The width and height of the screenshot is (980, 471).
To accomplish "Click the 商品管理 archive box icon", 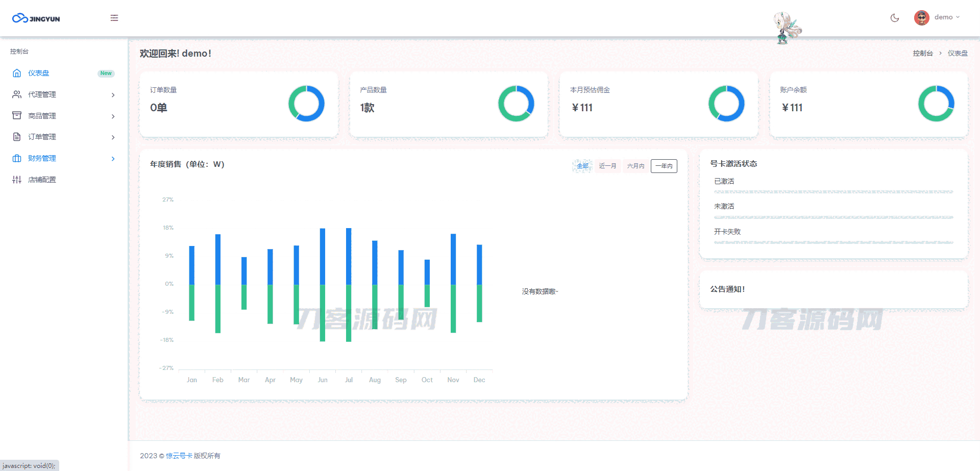I will tap(17, 116).
